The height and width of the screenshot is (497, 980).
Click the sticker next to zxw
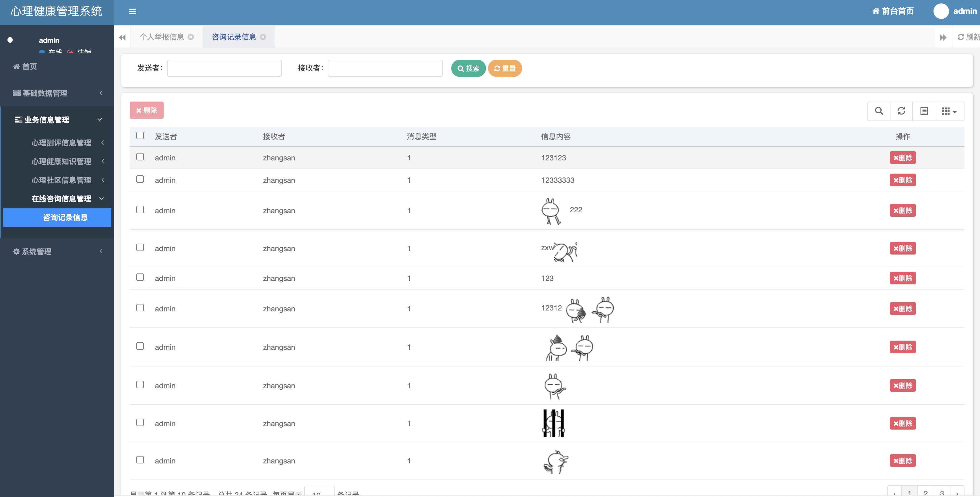coord(566,252)
